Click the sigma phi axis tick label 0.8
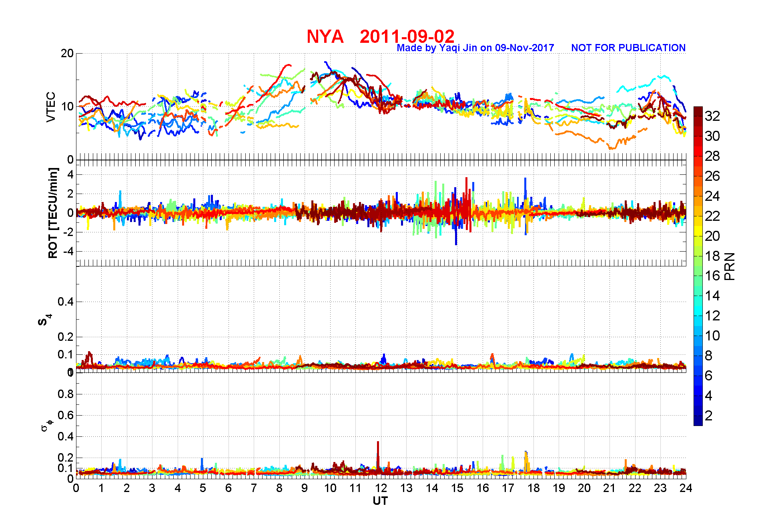This screenshot has width=762, height=532. point(66,394)
